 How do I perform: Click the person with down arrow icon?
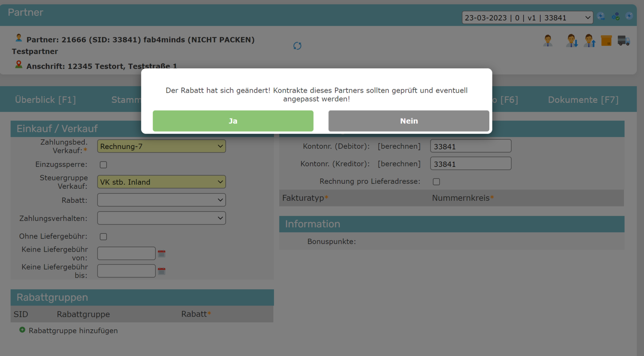(x=572, y=41)
